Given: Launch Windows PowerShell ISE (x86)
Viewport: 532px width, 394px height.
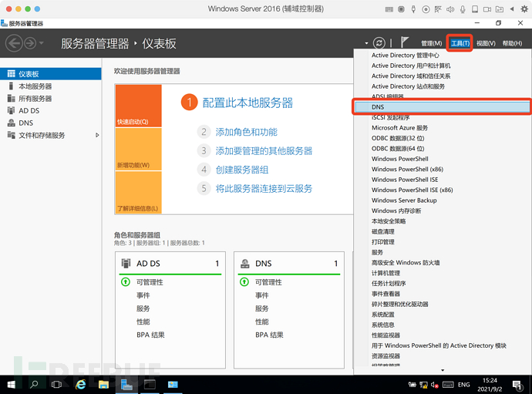Looking at the screenshot, I should click(x=412, y=190).
